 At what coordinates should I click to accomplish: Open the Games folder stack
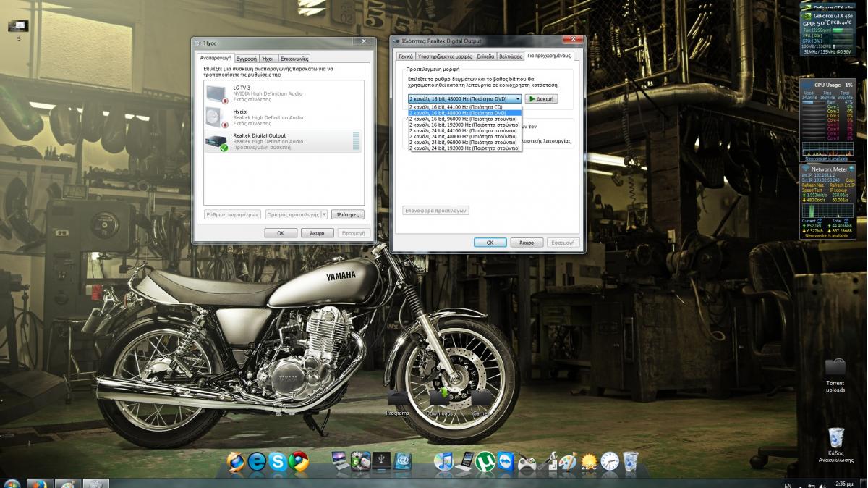pos(480,402)
